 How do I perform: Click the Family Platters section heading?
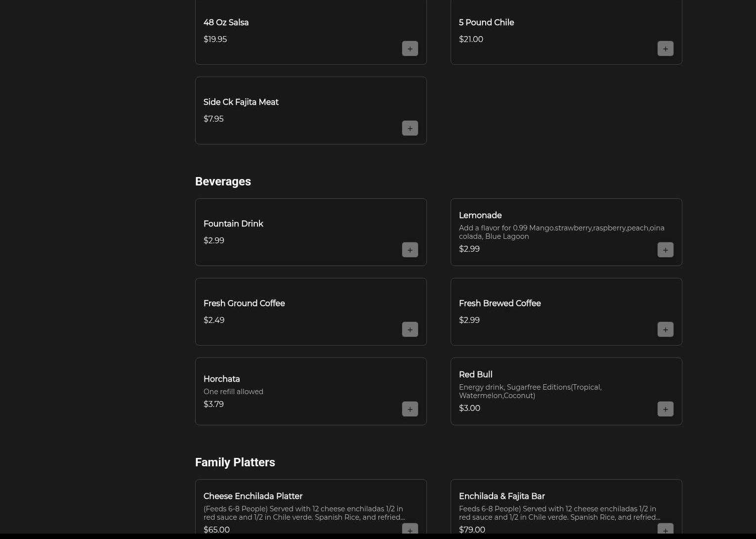pyautogui.click(x=235, y=462)
